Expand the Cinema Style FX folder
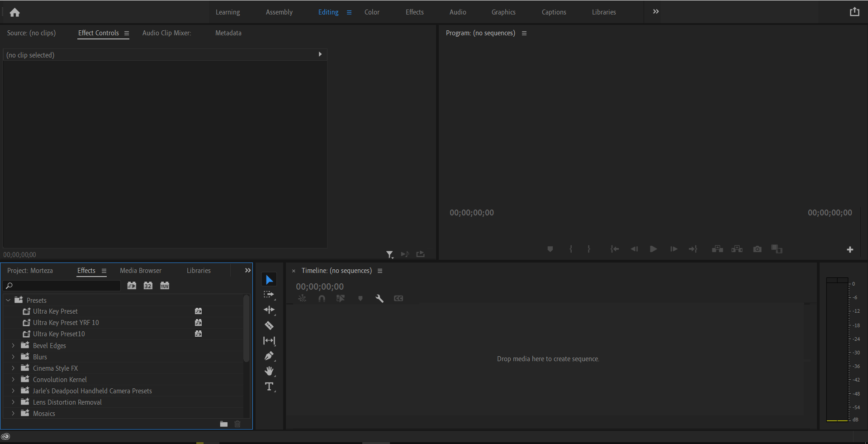The height and width of the screenshot is (444, 868). pyautogui.click(x=13, y=368)
